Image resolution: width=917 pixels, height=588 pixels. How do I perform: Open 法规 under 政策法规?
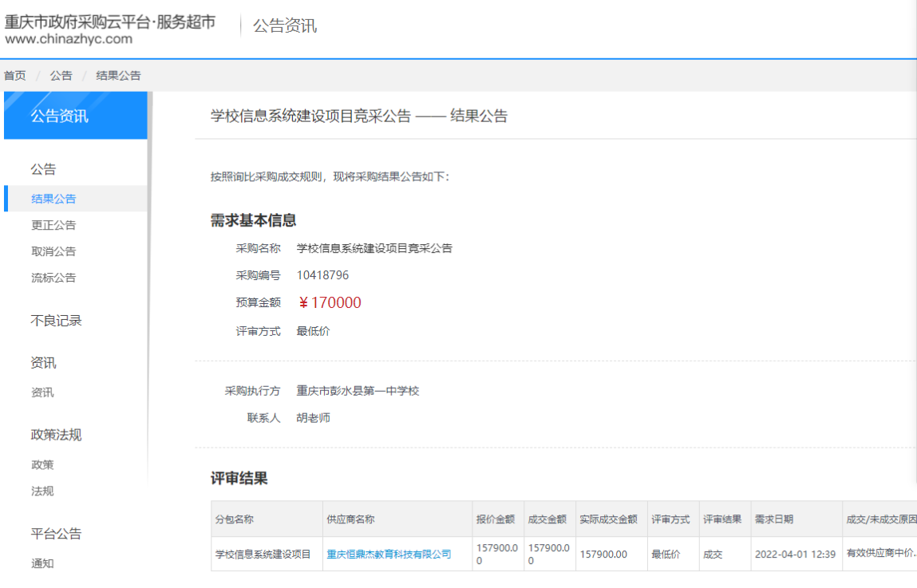[42, 491]
